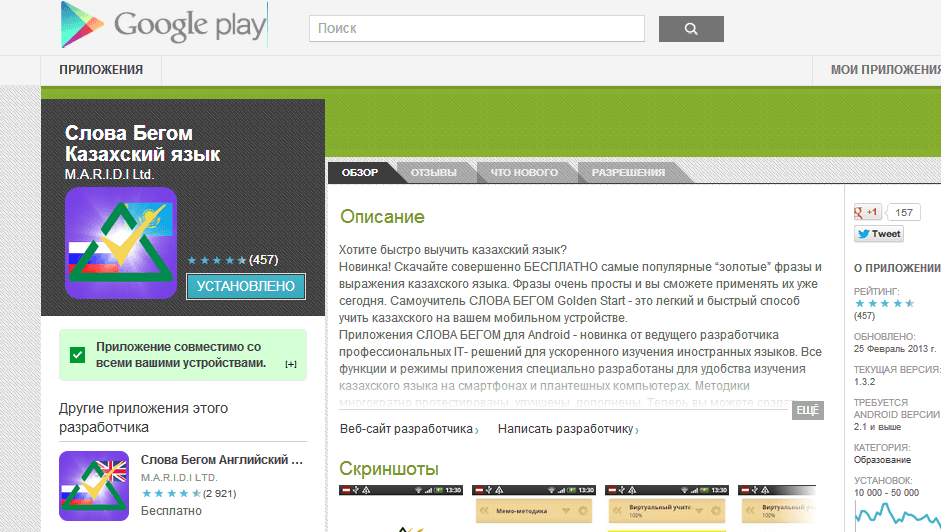
Task: Open Слова Бегом Английский app icon
Action: point(94,486)
